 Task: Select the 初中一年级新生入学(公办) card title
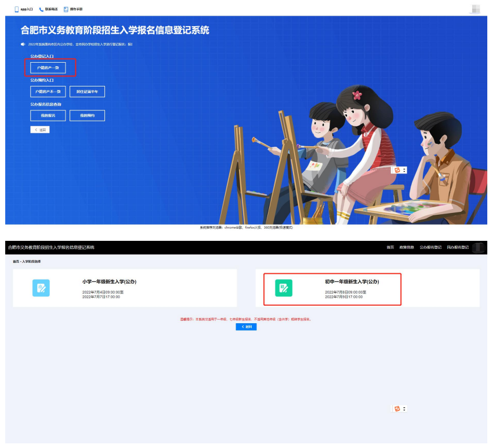[x=352, y=282]
